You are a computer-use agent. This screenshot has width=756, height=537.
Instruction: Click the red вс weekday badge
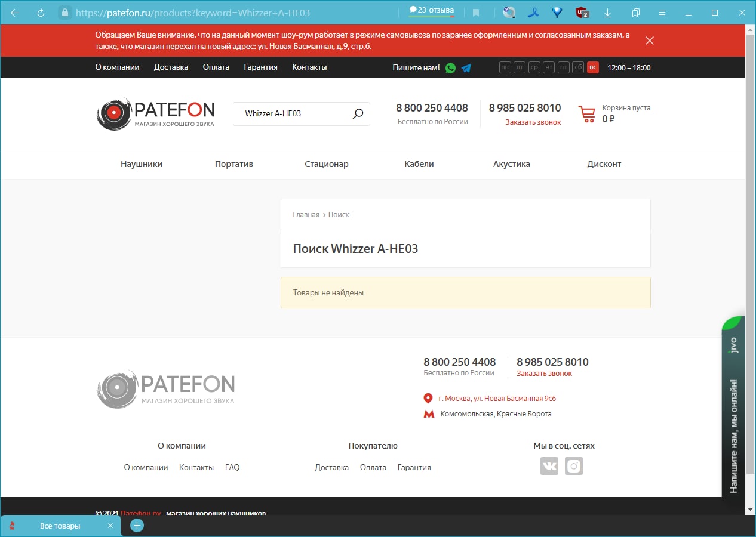[593, 67]
